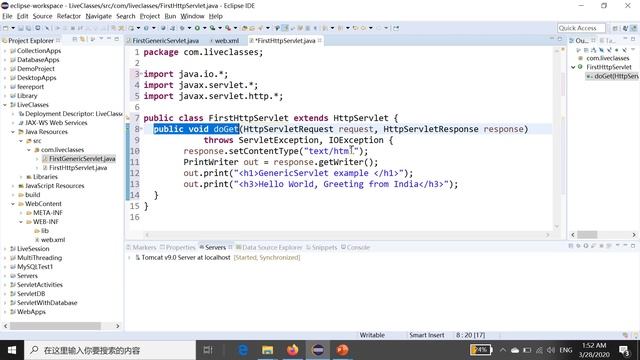Open Firefox from the taskbar
The width and height of the screenshot is (640, 360).
click(x=293, y=350)
